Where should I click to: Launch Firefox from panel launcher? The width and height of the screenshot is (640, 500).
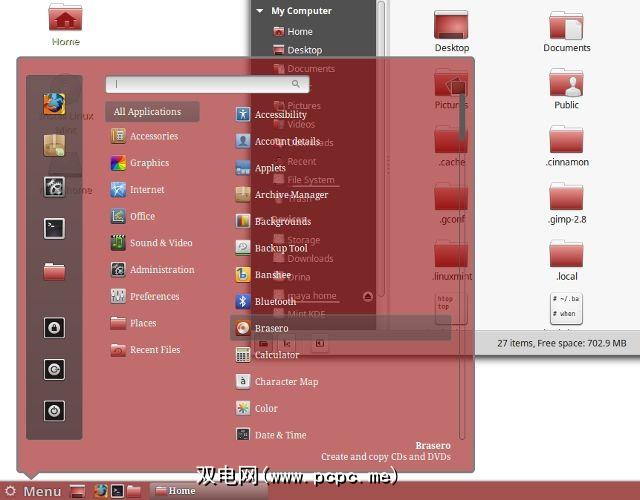tap(101, 491)
